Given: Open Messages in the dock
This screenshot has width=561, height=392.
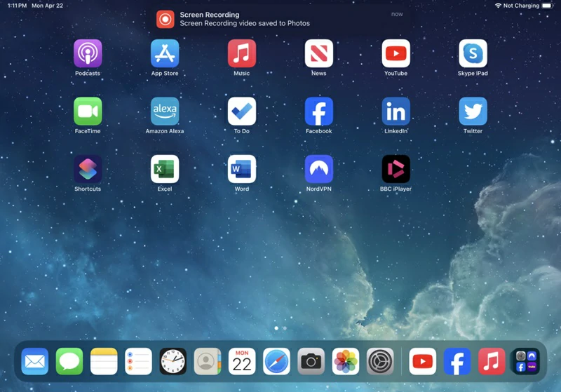Looking at the screenshot, I should pos(69,361).
